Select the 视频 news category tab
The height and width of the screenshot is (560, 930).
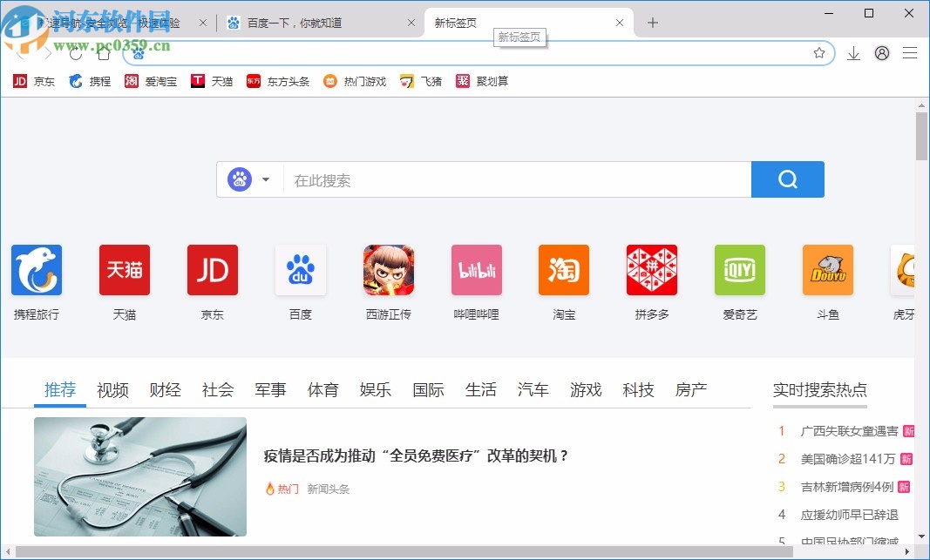coord(112,390)
